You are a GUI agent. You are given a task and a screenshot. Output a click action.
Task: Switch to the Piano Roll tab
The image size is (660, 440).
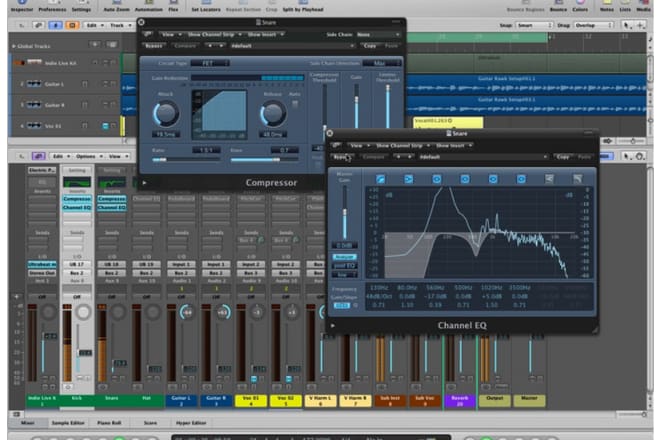click(x=109, y=423)
